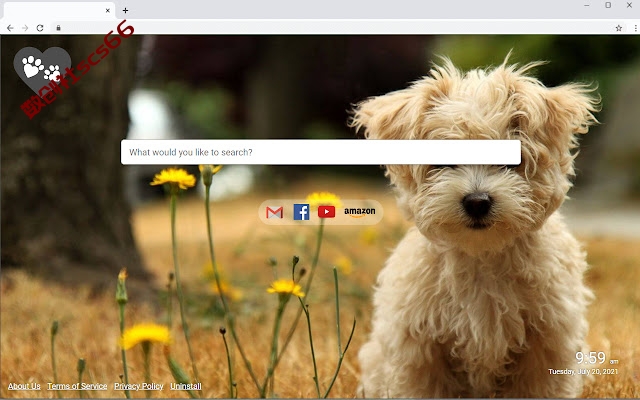
Task: Click the 'Tuesday, July 20, 2021' date text
Action: [x=583, y=372]
